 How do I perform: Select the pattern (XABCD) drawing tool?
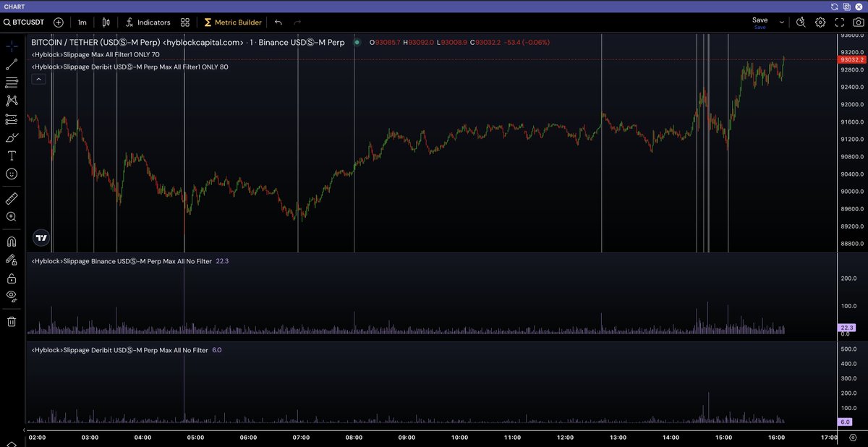(12, 101)
